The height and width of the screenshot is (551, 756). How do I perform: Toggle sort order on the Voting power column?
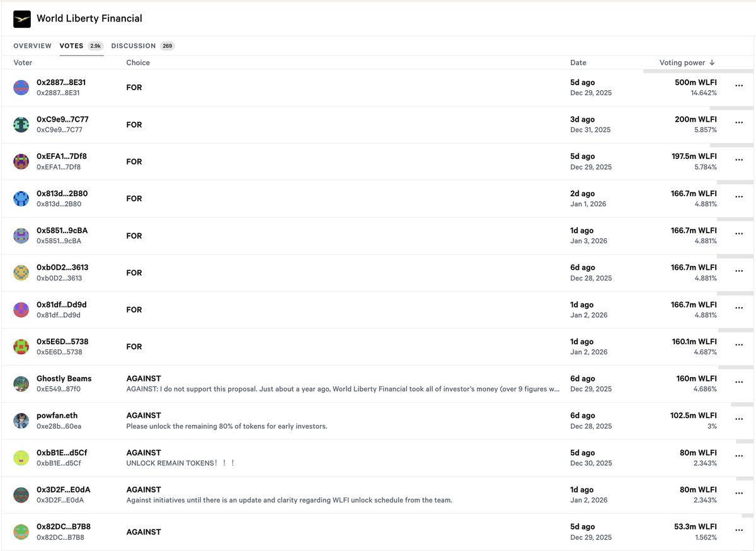685,62
